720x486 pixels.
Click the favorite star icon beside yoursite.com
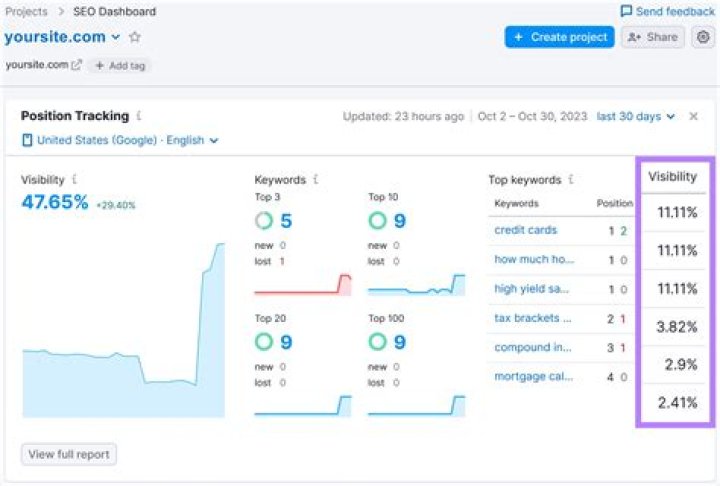coord(135,37)
